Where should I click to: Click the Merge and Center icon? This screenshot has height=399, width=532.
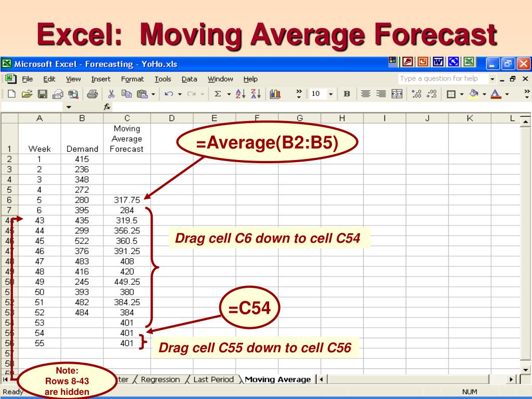[x=396, y=94]
